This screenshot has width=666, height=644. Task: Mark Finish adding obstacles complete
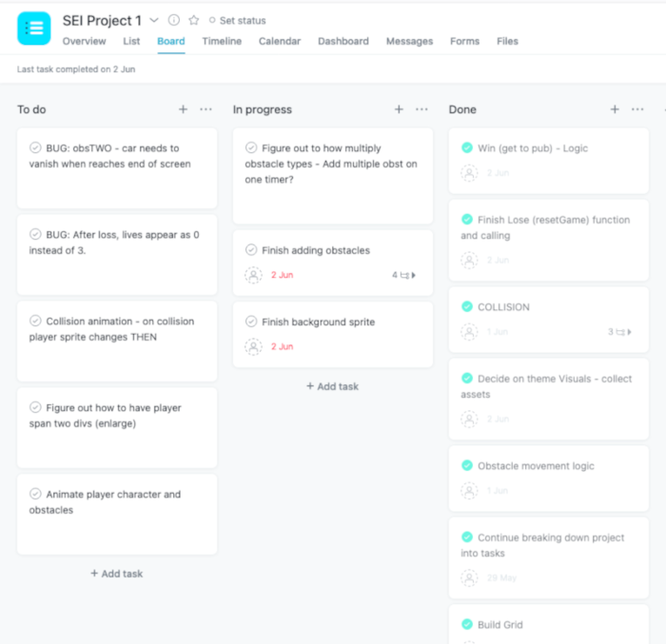(251, 250)
